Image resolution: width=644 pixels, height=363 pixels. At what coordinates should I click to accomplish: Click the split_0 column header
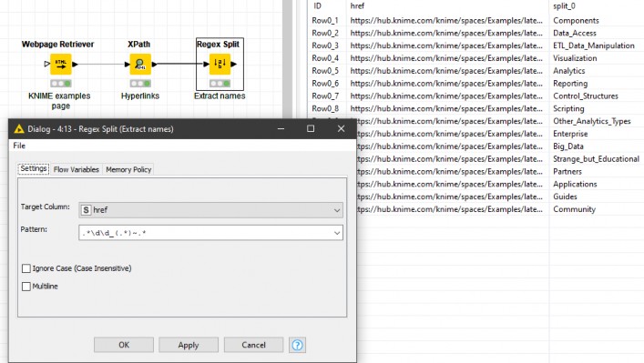(x=564, y=5)
